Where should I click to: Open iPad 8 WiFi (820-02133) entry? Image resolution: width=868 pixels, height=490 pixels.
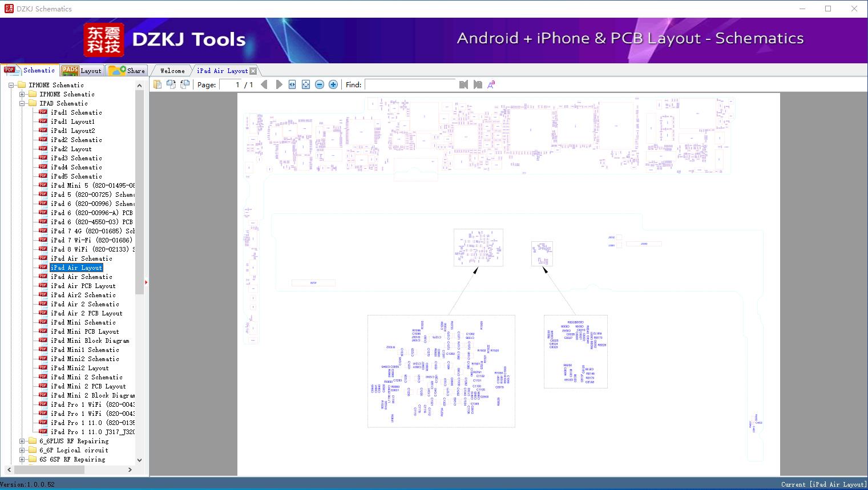click(x=92, y=250)
